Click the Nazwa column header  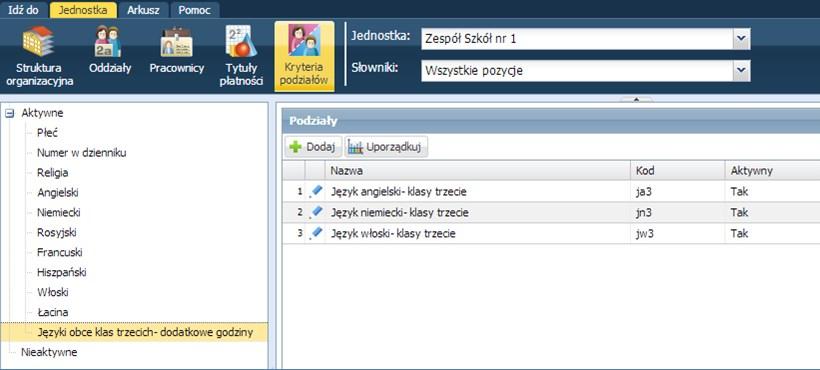click(x=477, y=170)
